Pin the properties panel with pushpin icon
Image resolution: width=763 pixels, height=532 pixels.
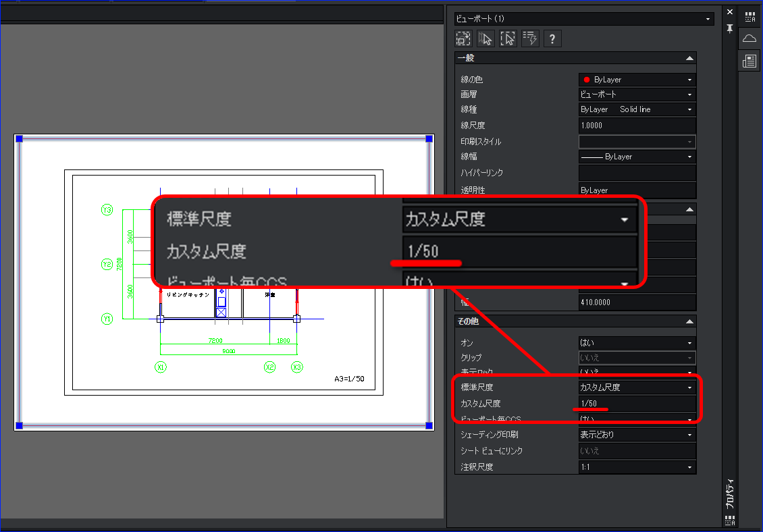click(x=730, y=29)
